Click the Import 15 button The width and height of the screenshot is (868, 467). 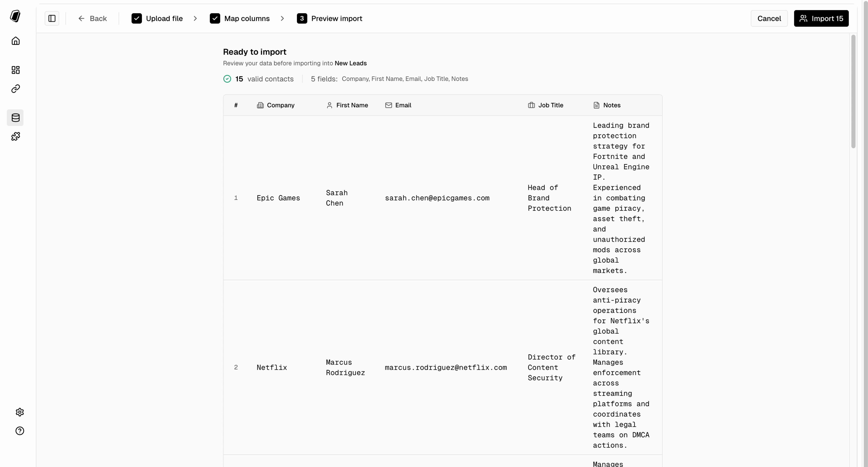point(822,18)
